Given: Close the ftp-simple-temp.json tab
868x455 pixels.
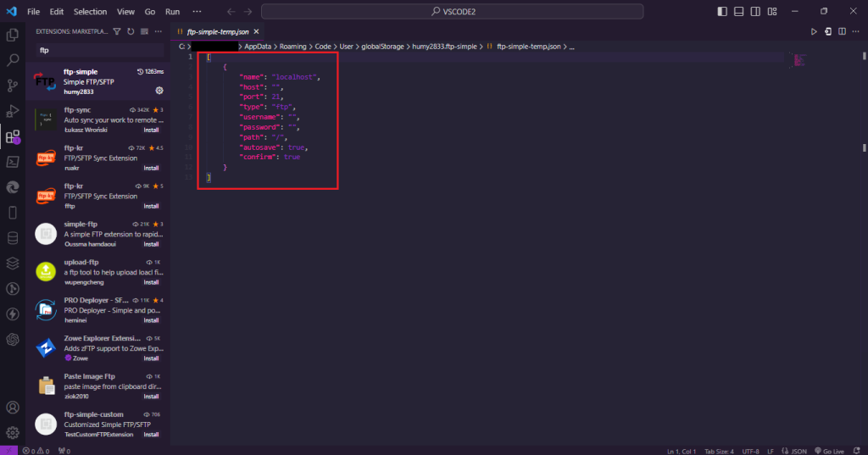Looking at the screenshot, I should pos(256,31).
